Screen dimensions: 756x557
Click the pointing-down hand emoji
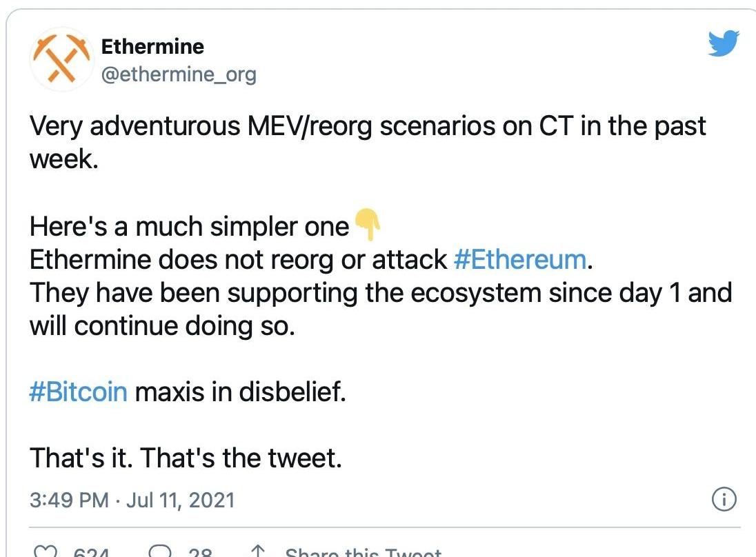coord(368,224)
